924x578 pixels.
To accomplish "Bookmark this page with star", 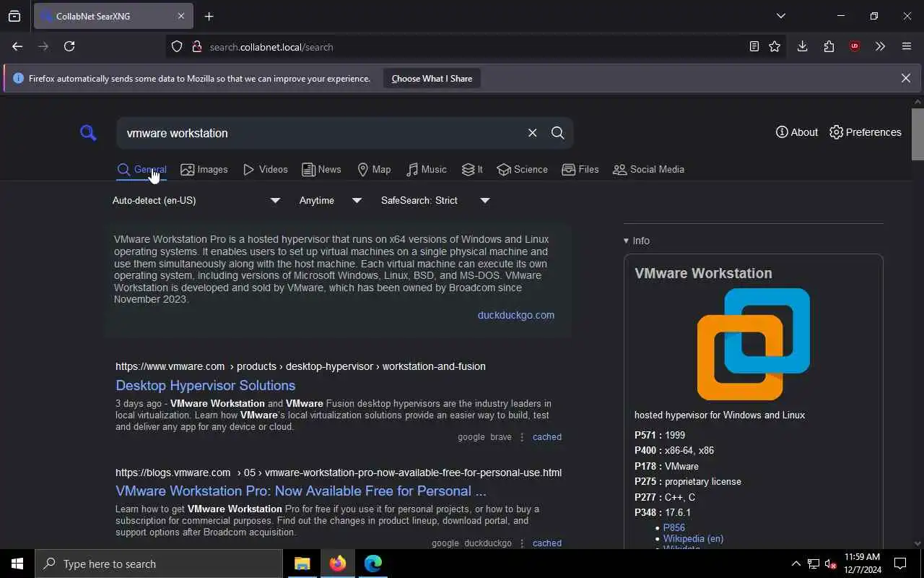I will coord(775,46).
